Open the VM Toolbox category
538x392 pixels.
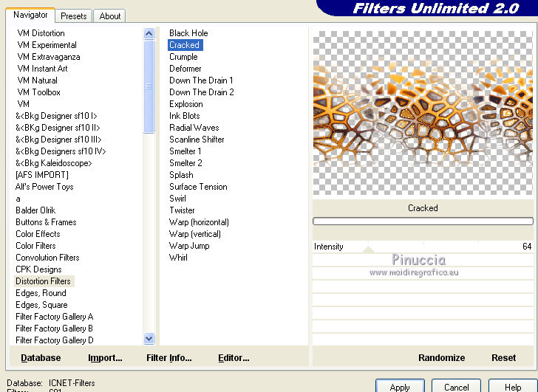pyautogui.click(x=38, y=92)
